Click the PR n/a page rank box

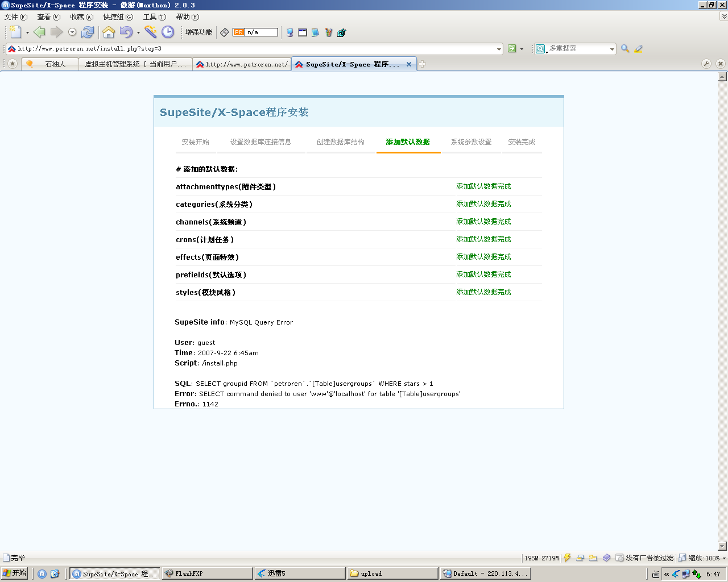click(255, 32)
